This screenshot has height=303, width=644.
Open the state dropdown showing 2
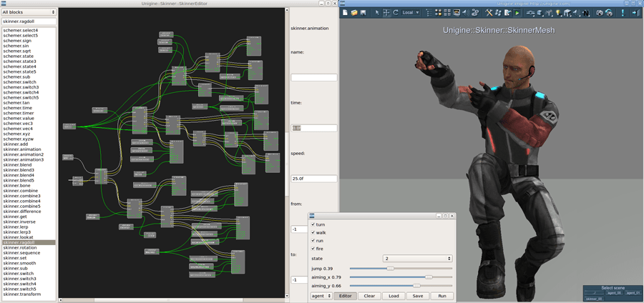tap(417, 258)
